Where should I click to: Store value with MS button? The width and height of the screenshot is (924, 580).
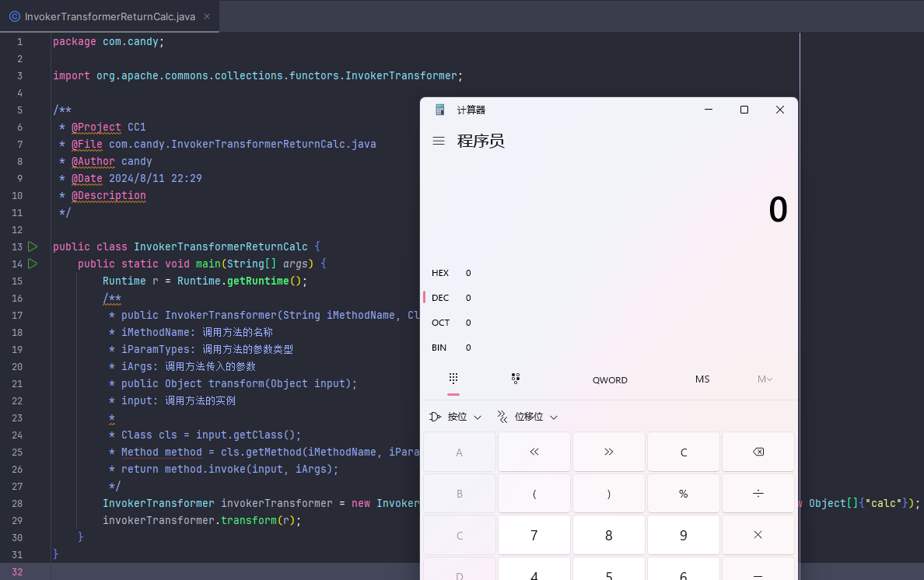coord(702,379)
